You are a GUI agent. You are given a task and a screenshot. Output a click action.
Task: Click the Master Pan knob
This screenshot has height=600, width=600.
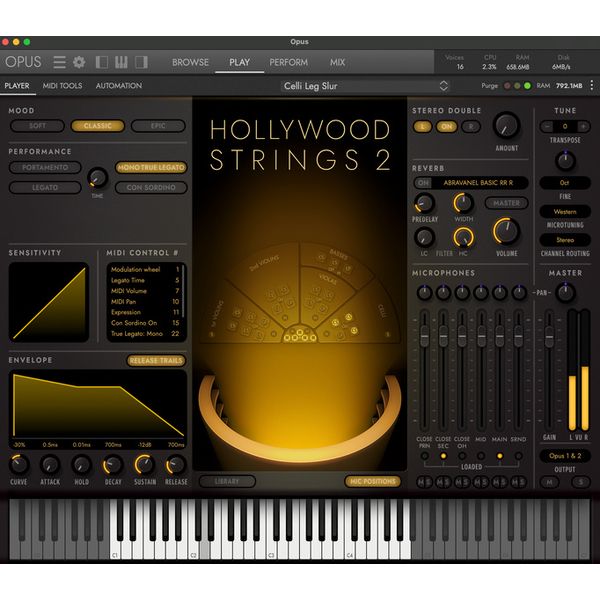pyautogui.click(x=565, y=293)
